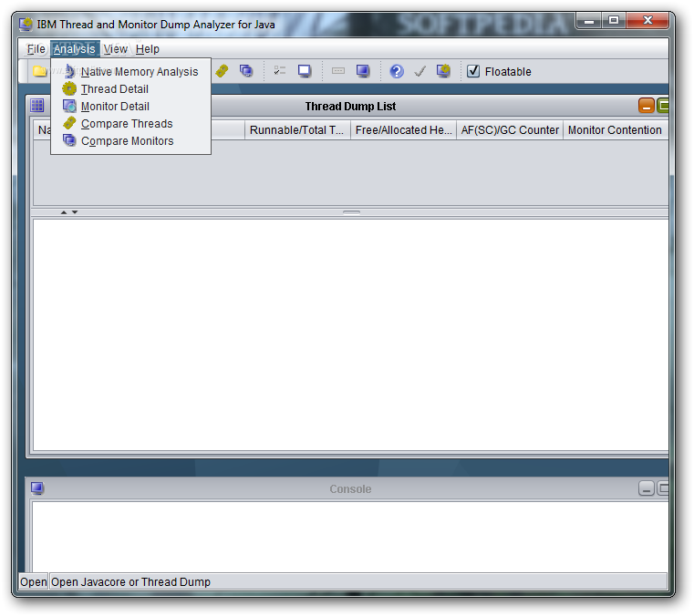Click inside the Console text area
This screenshot has height=616, width=694.
pos(349,537)
